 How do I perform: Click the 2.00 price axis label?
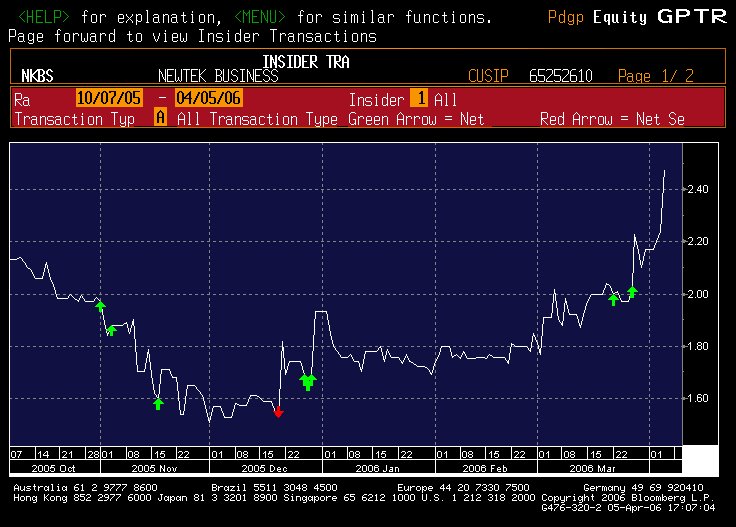pyautogui.click(x=698, y=294)
